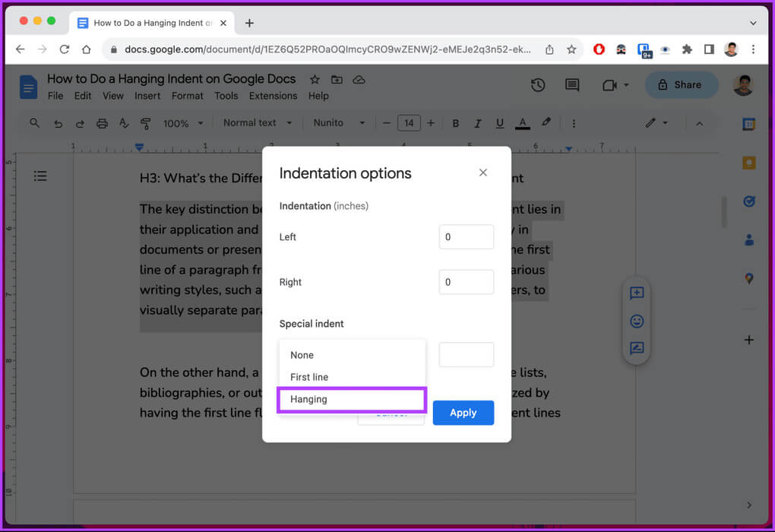Click the Left indentation input field
The height and width of the screenshot is (532, 775).
tap(466, 237)
